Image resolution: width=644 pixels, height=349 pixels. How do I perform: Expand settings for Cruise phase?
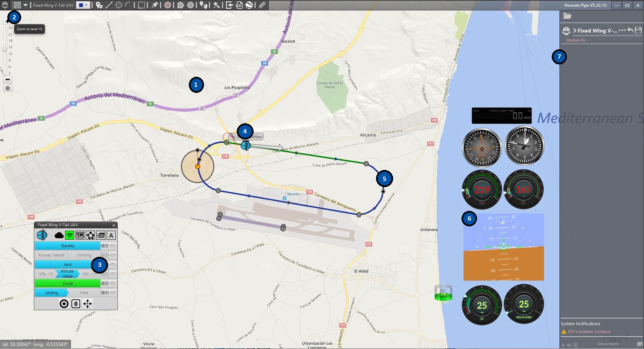tap(104, 283)
